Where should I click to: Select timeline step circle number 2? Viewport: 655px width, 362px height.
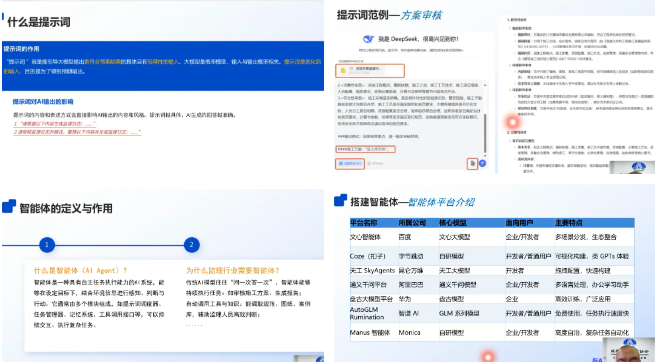[191, 245]
